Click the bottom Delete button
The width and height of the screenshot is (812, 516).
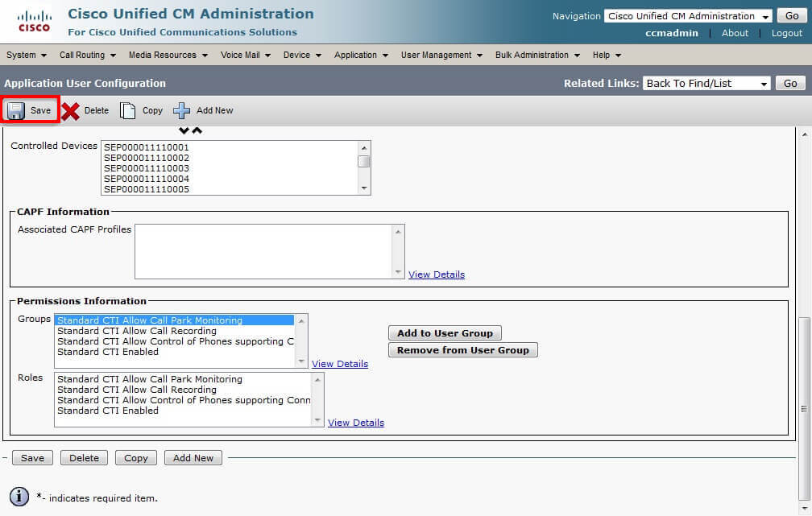pyautogui.click(x=84, y=458)
